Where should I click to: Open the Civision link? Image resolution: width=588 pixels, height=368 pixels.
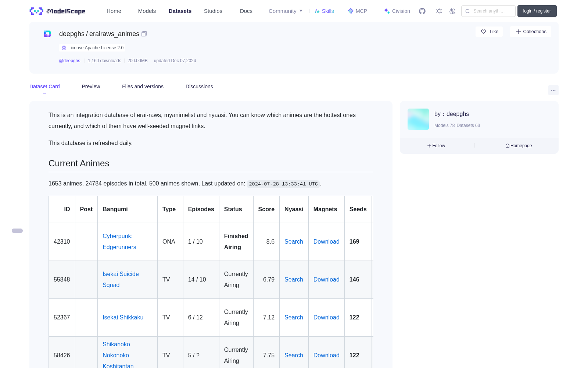click(397, 11)
